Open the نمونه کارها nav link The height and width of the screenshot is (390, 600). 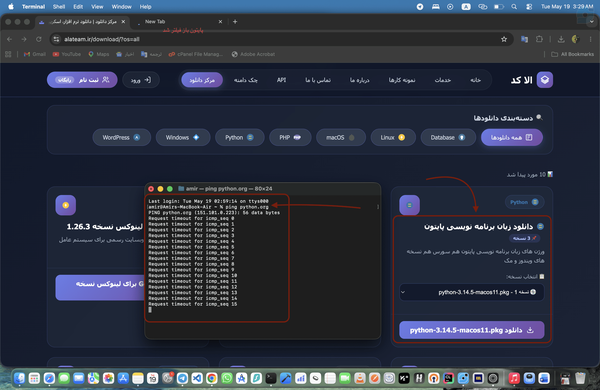tap(402, 80)
